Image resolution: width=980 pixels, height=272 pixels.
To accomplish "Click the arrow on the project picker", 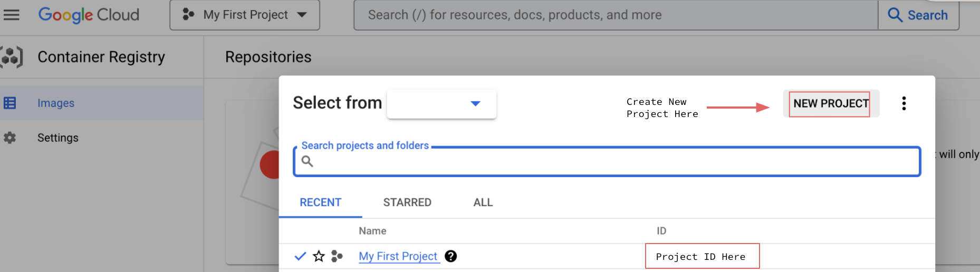I will coord(302,15).
